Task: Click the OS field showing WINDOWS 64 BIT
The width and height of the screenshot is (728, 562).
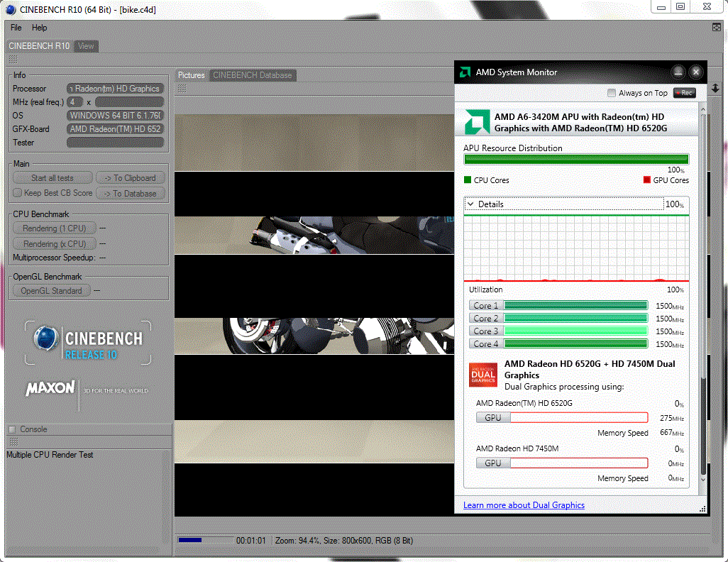Action: click(115, 115)
